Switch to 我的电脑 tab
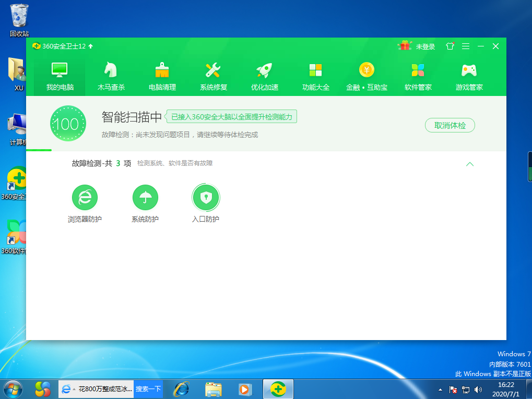 tap(60, 76)
